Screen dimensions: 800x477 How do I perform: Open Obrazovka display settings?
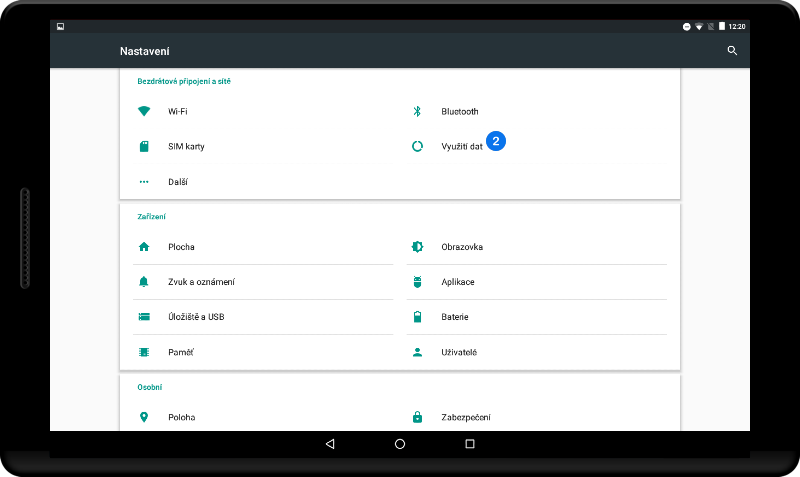click(537, 247)
